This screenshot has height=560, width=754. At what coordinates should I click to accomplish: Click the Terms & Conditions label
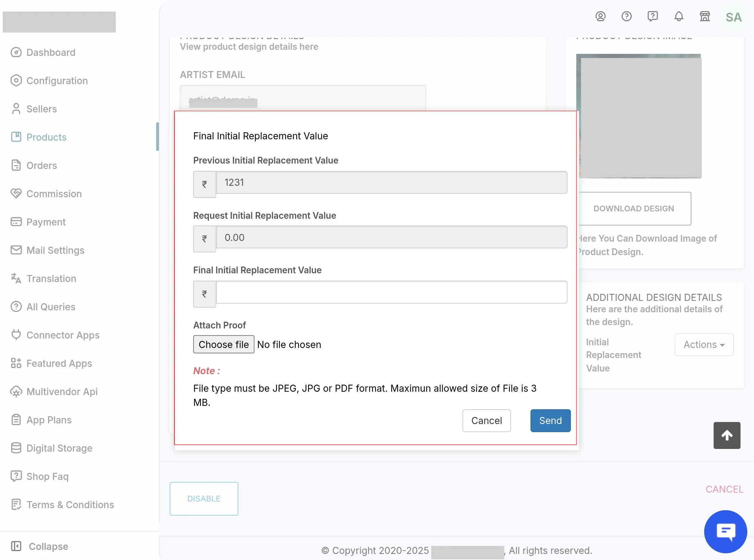[x=70, y=504]
